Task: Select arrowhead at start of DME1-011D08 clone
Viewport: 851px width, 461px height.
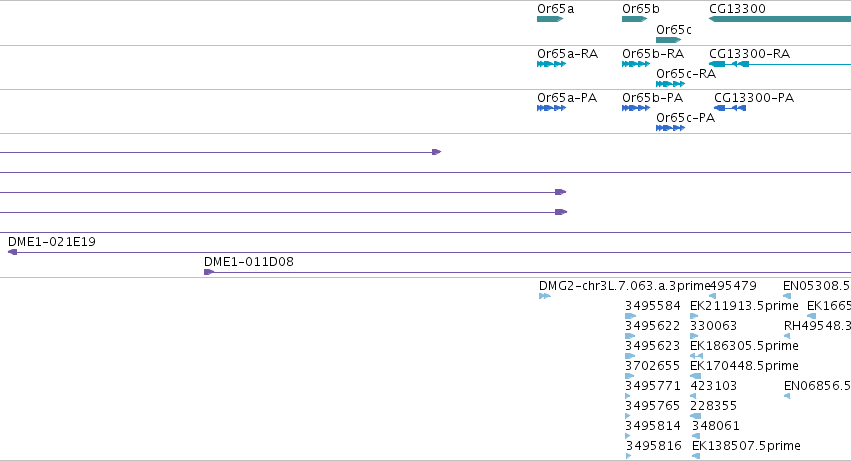Action: [x=208, y=272]
